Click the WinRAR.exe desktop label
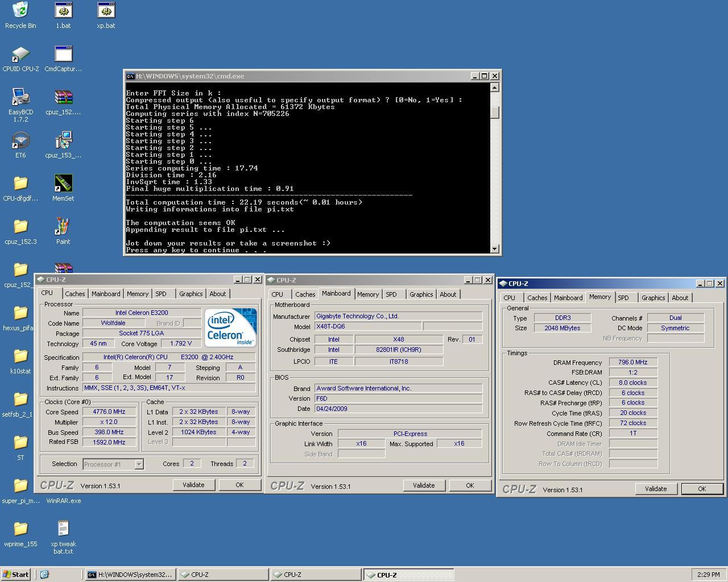The image size is (728, 582). click(x=63, y=501)
